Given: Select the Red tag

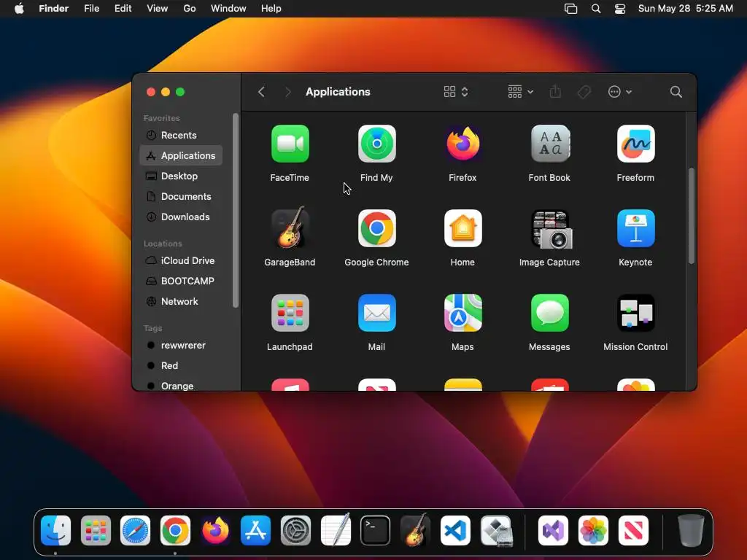Looking at the screenshot, I should coord(181,366).
